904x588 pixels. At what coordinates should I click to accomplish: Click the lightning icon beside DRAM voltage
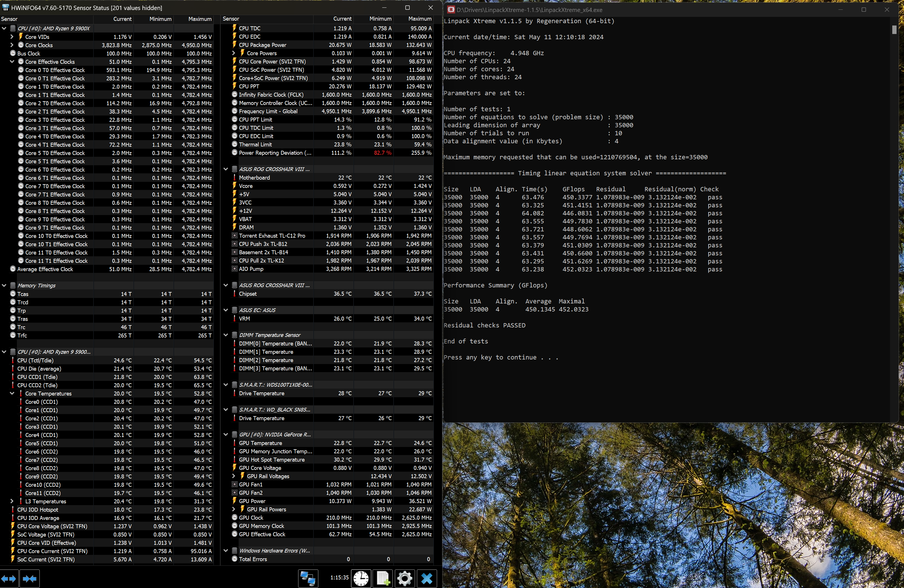(234, 227)
